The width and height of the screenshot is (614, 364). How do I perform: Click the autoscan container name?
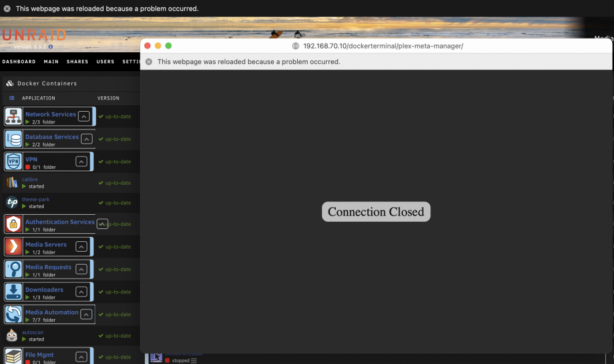pyautogui.click(x=33, y=333)
